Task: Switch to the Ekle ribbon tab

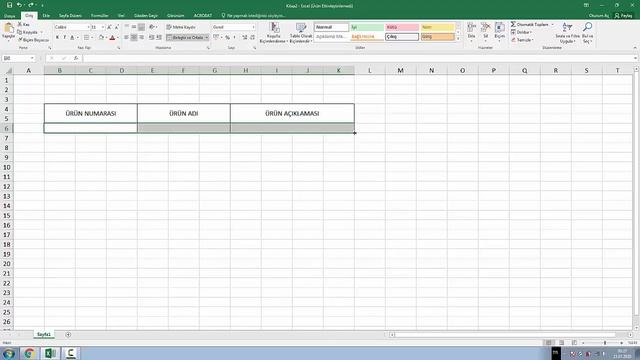Action: click(x=46, y=16)
